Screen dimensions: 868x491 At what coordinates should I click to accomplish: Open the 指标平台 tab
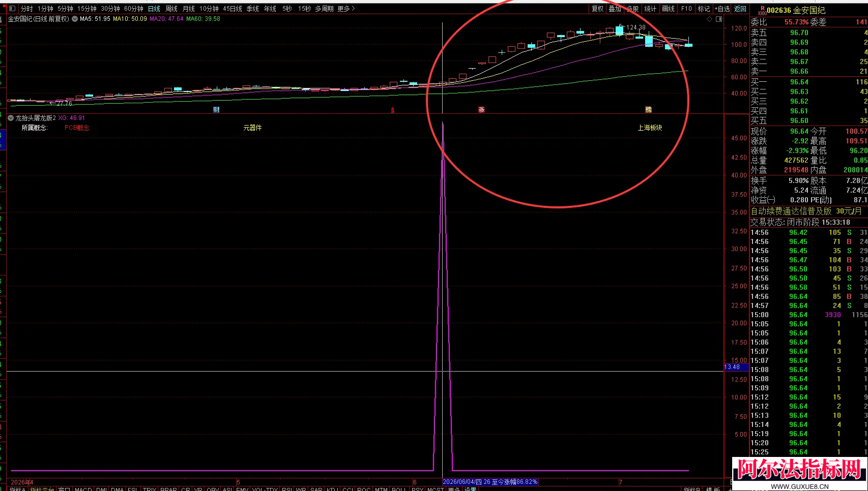(x=42, y=489)
